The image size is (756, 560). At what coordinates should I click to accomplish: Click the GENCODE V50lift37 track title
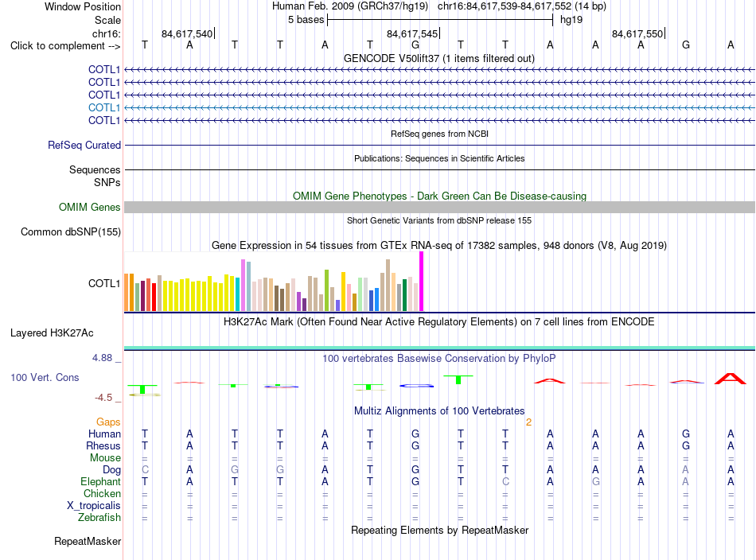[x=439, y=58]
